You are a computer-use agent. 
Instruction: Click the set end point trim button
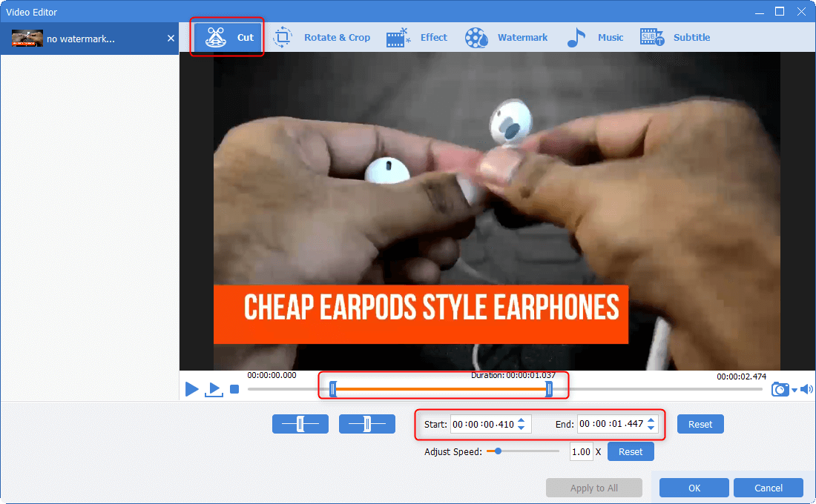[366, 424]
